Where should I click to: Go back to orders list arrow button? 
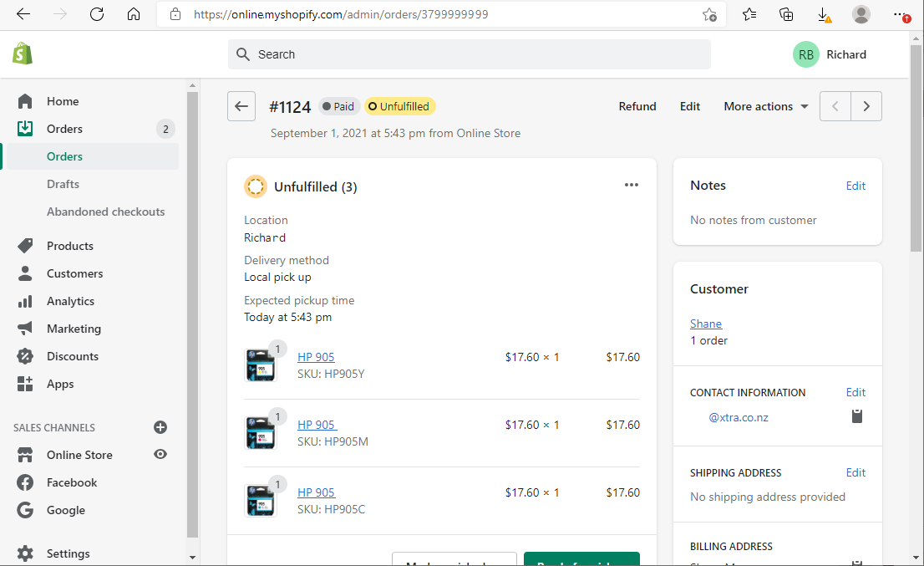point(241,106)
